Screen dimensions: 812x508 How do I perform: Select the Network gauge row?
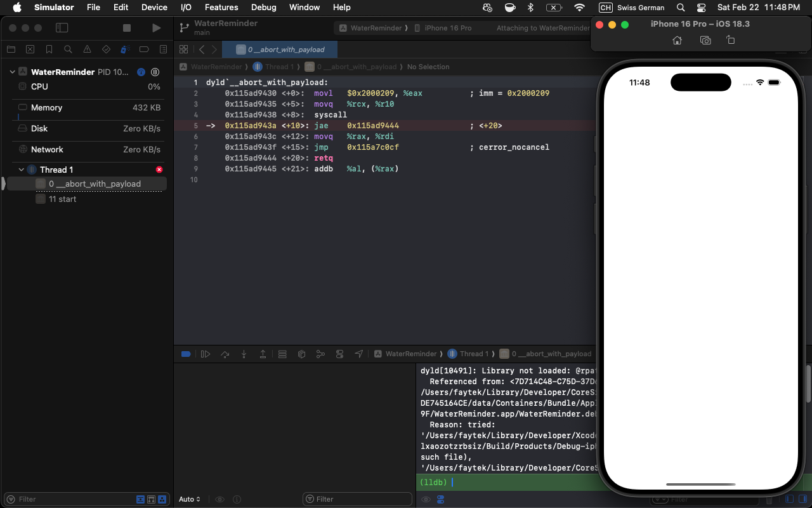pos(87,149)
